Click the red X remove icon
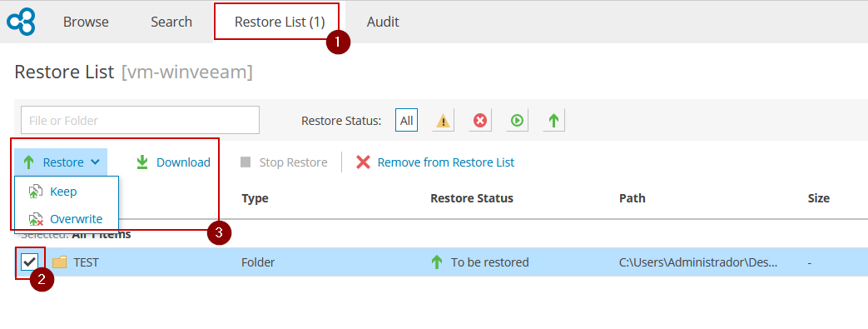 point(363,162)
